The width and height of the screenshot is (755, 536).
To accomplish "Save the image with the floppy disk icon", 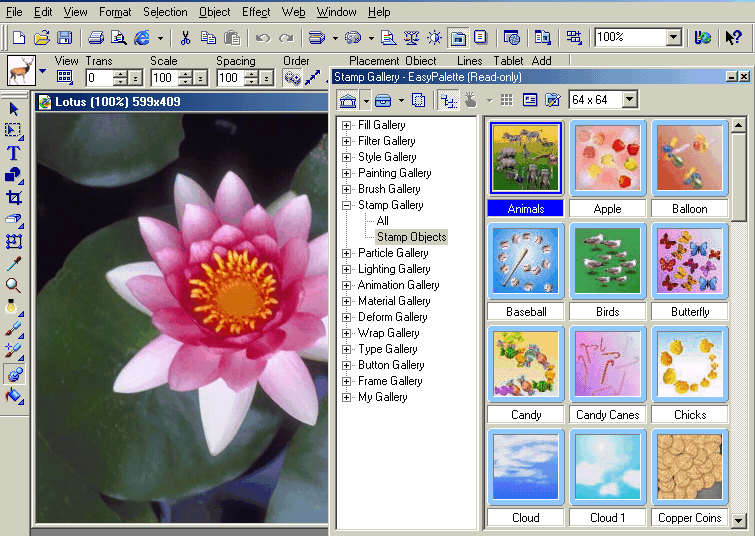I will point(64,38).
